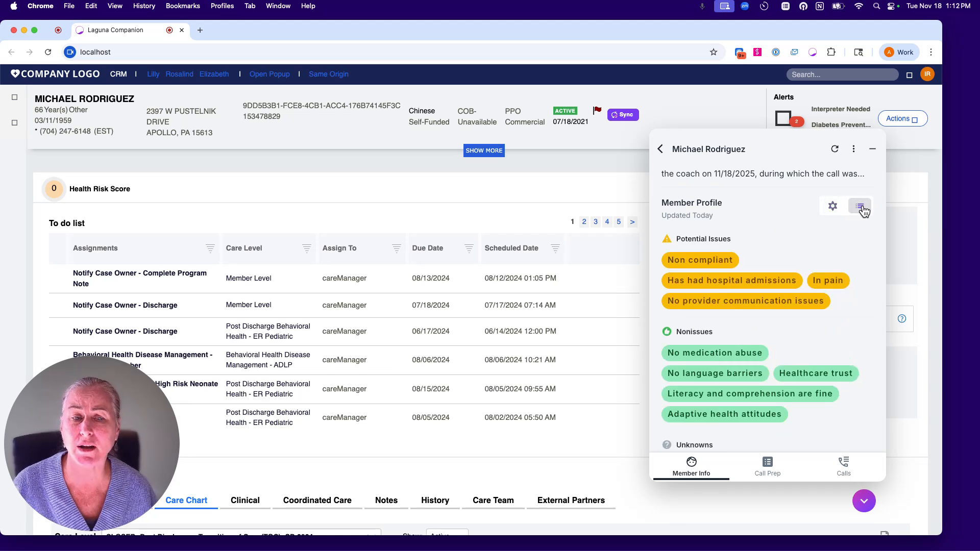
Task: Toggle the small square beside the Actions button
Action: [x=914, y=119]
